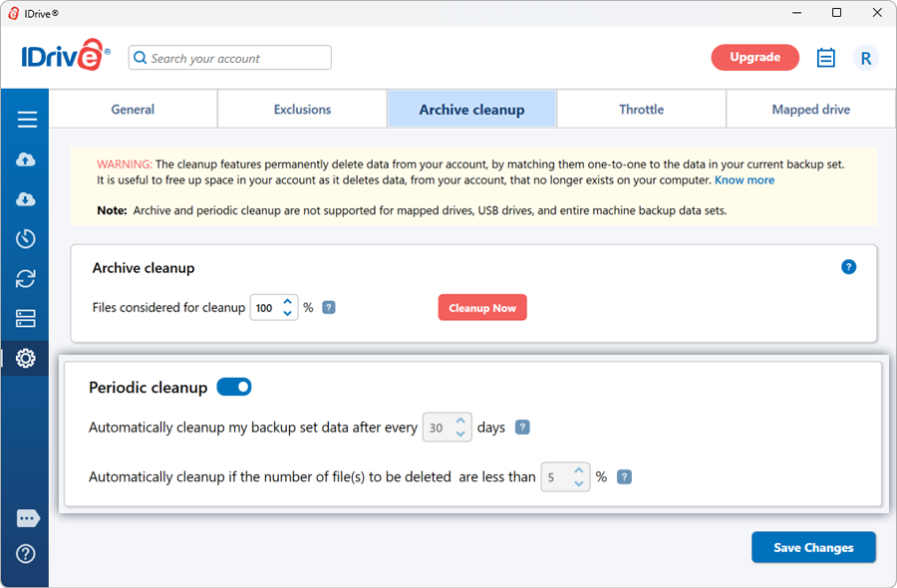The image size is (897, 588).
Task: Switch to the Mapped drive tab
Action: pos(810,110)
